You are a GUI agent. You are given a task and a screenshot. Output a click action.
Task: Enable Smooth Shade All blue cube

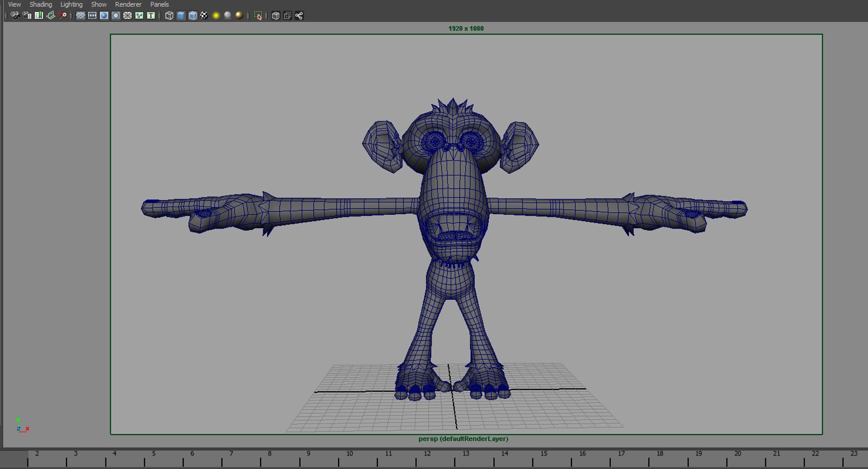click(181, 16)
